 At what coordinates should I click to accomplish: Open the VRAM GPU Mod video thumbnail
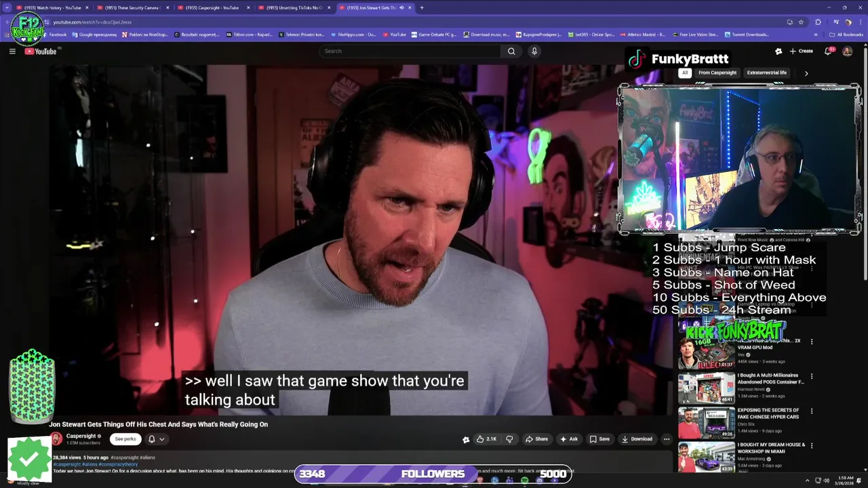click(x=706, y=353)
